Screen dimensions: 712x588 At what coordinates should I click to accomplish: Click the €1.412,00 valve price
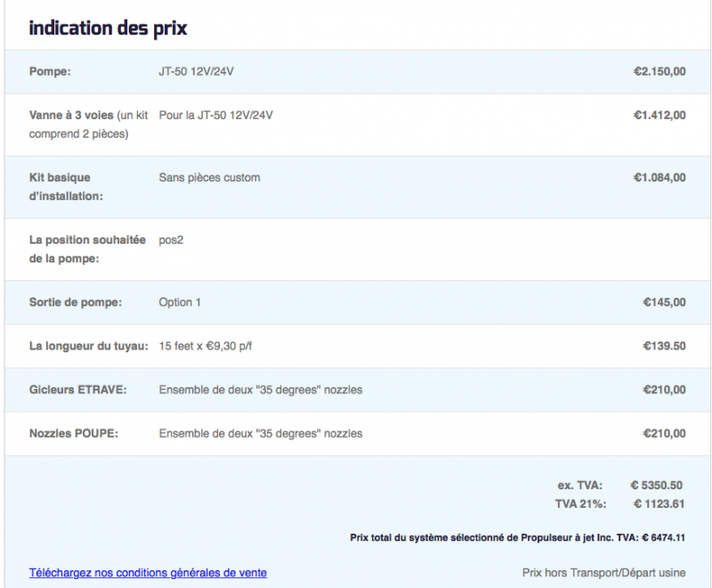pos(659,115)
